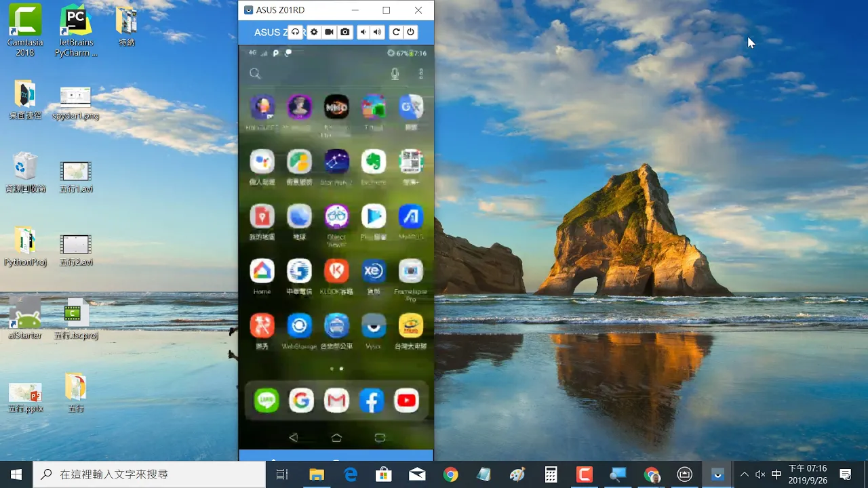
Task: Open the XE currency app
Action: 373,271
